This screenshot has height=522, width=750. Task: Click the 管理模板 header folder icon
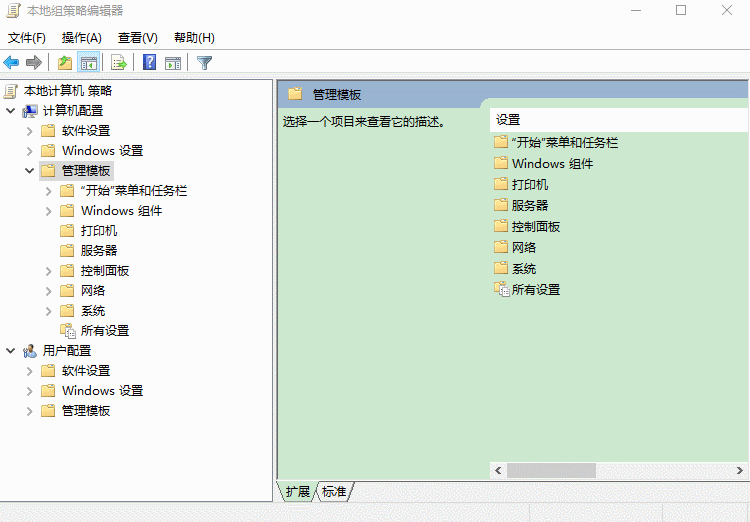pyautogui.click(x=295, y=94)
